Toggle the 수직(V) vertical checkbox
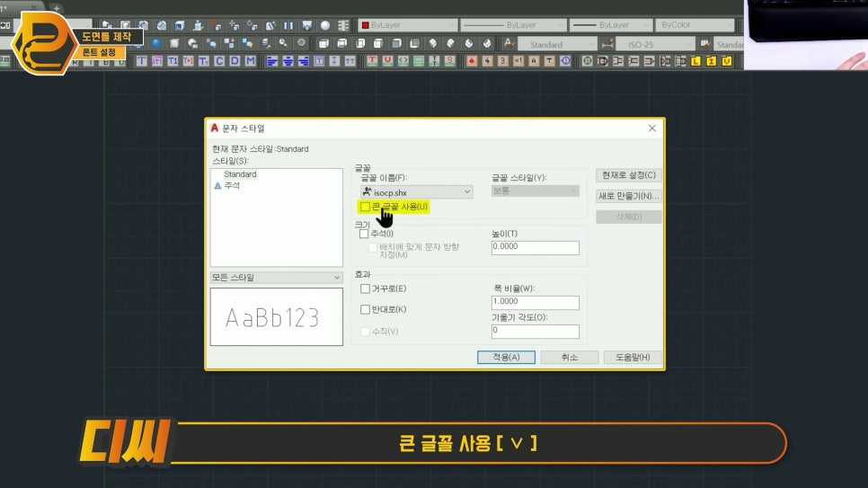 tap(365, 332)
